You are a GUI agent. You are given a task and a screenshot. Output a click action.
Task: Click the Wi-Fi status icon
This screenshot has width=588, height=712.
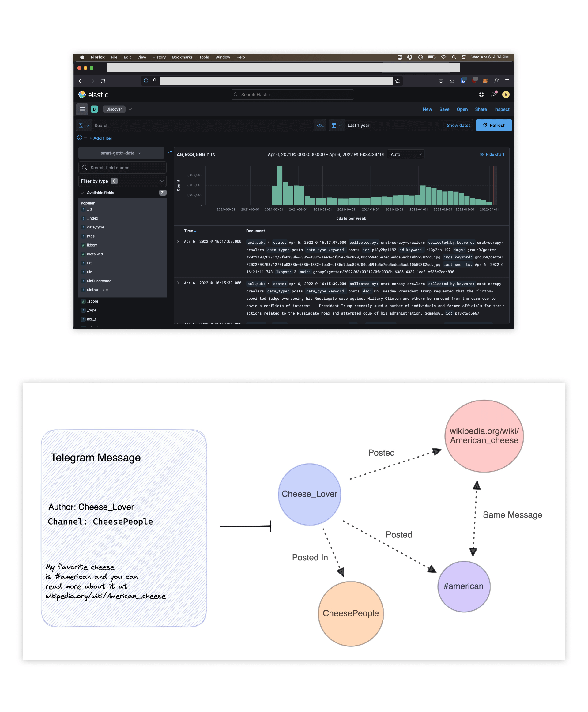coord(444,57)
